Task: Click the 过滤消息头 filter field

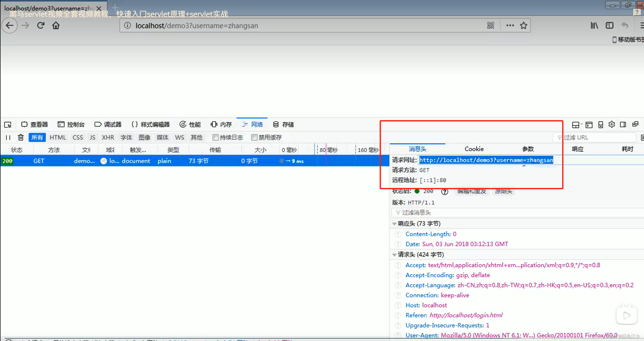Action: point(518,213)
